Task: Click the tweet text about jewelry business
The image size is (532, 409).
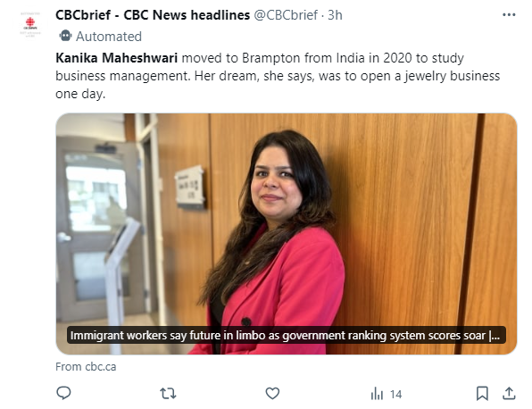Action: [x=278, y=76]
